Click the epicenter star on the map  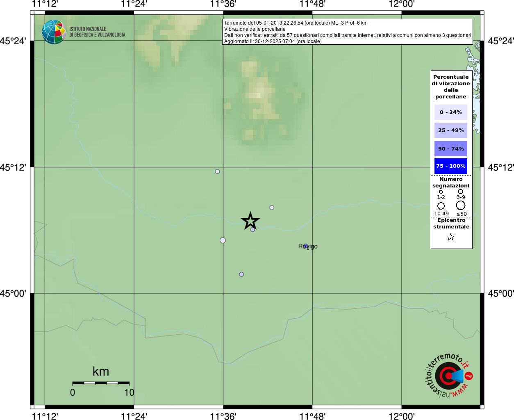click(x=250, y=221)
